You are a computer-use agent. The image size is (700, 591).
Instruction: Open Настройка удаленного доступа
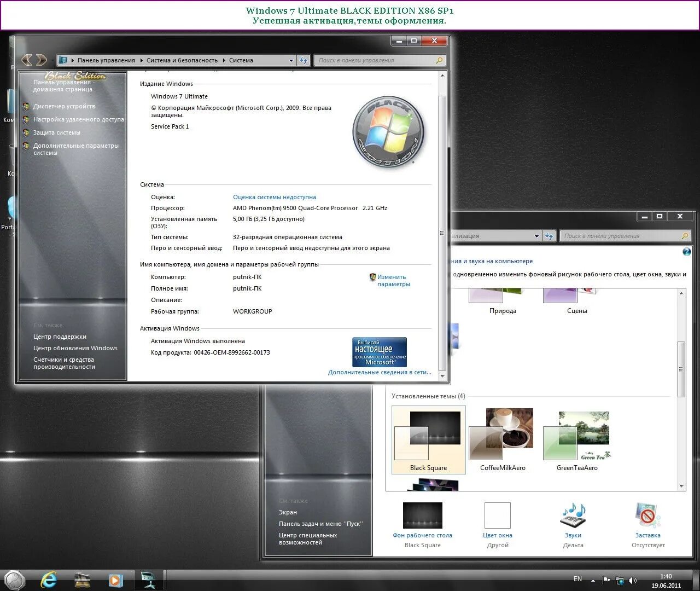coord(78,119)
